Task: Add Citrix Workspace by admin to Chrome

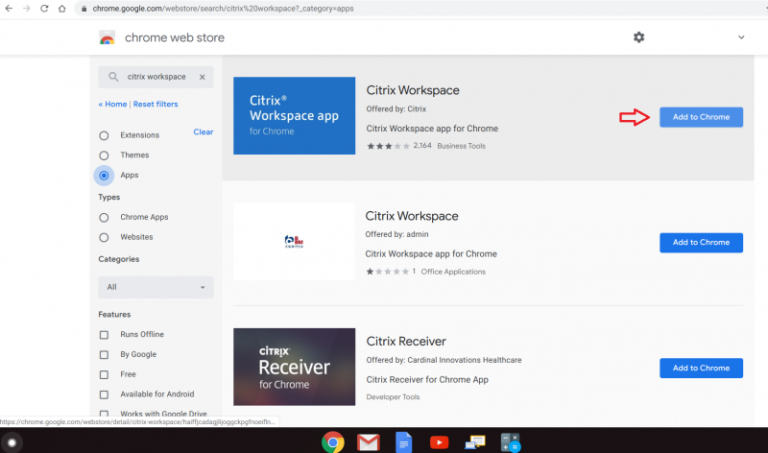Action: click(x=701, y=243)
